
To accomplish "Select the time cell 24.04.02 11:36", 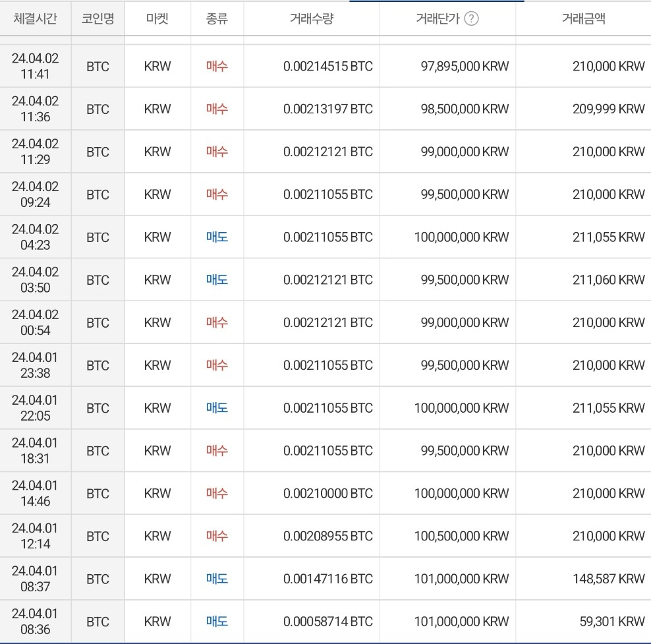I will click(x=36, y=109).
